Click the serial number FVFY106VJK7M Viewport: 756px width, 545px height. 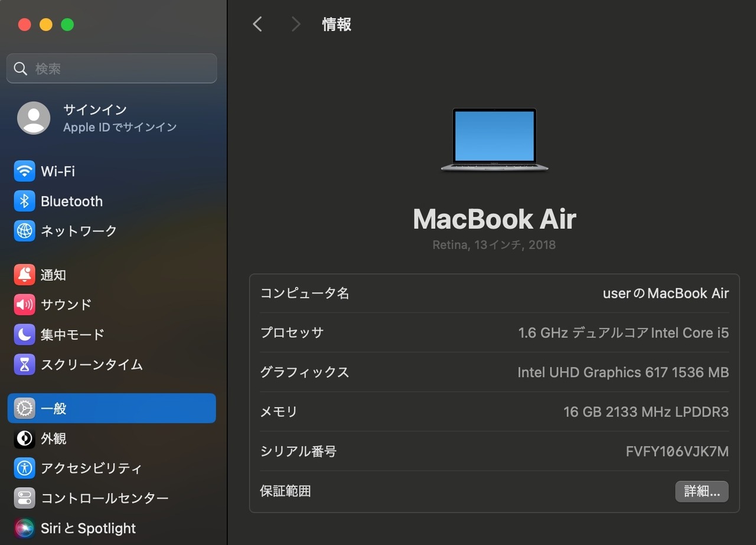pos(677,452)
